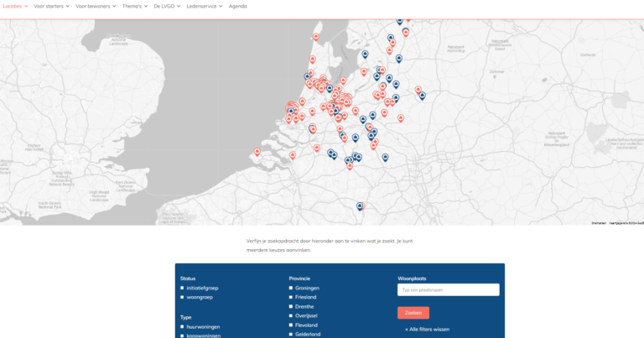Enable the huurwoningen type filter

point(182,326)
